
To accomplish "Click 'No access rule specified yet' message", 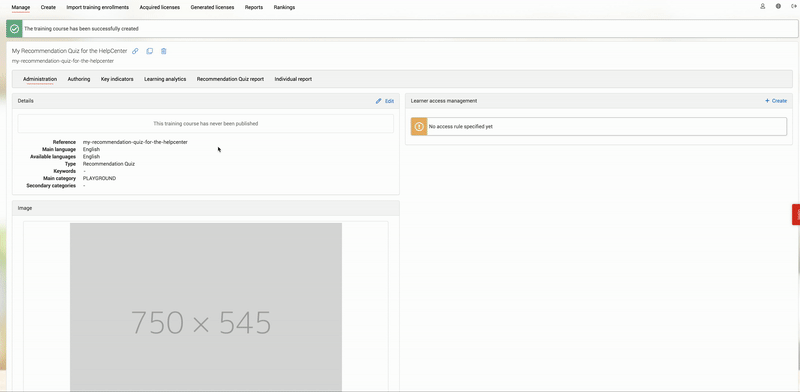I will pyautogui.click(x=461, y=127).
